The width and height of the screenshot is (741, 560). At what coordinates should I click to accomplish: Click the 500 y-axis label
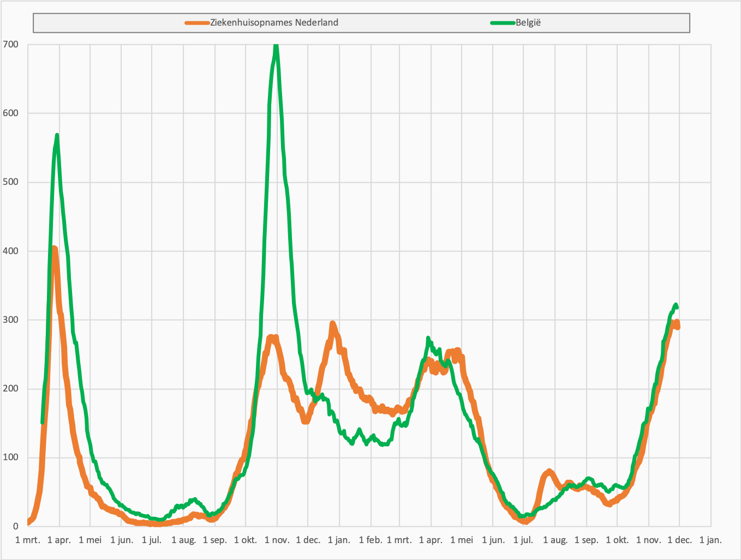10,182
